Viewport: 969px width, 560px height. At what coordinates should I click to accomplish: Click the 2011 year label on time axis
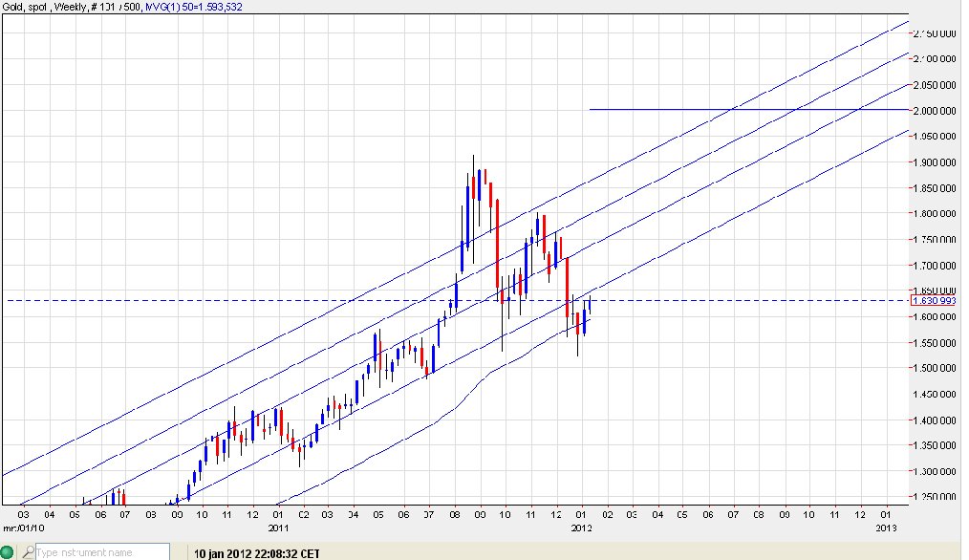click(x=278, y=528)
